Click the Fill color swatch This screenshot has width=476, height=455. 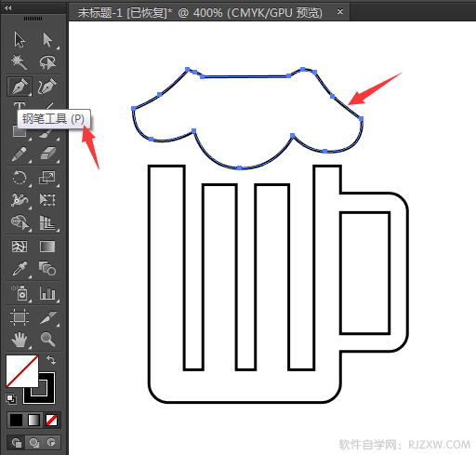[x=22, y=371]
